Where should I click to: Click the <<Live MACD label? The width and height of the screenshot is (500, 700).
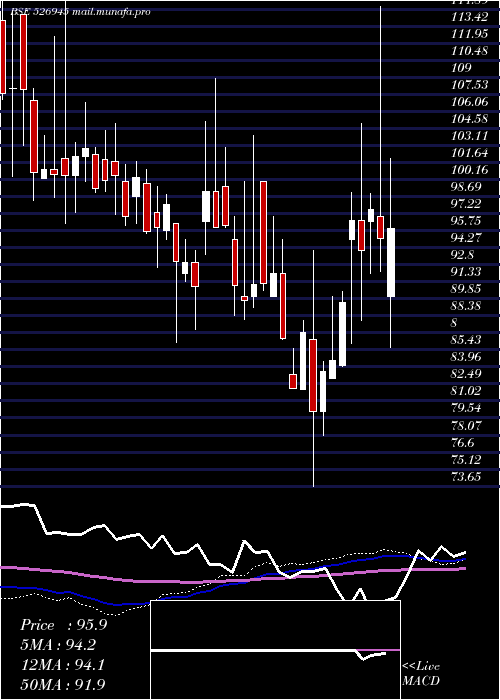click(x=421, y=674)
